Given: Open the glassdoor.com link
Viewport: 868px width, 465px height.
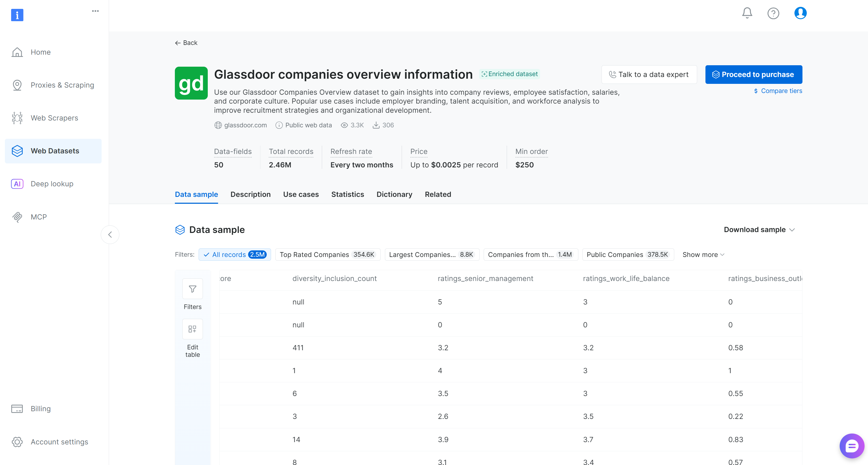Looking at the screenshot, I should 245,125.
